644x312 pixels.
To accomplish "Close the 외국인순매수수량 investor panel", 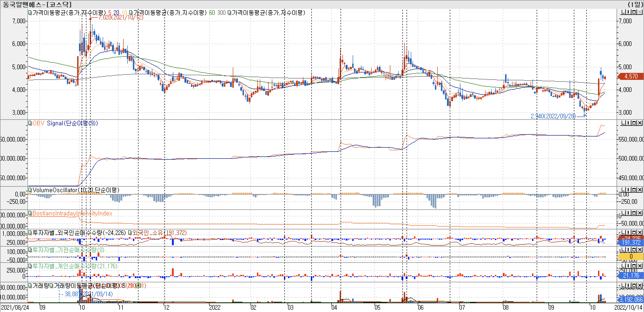I will tap(640, 233).
